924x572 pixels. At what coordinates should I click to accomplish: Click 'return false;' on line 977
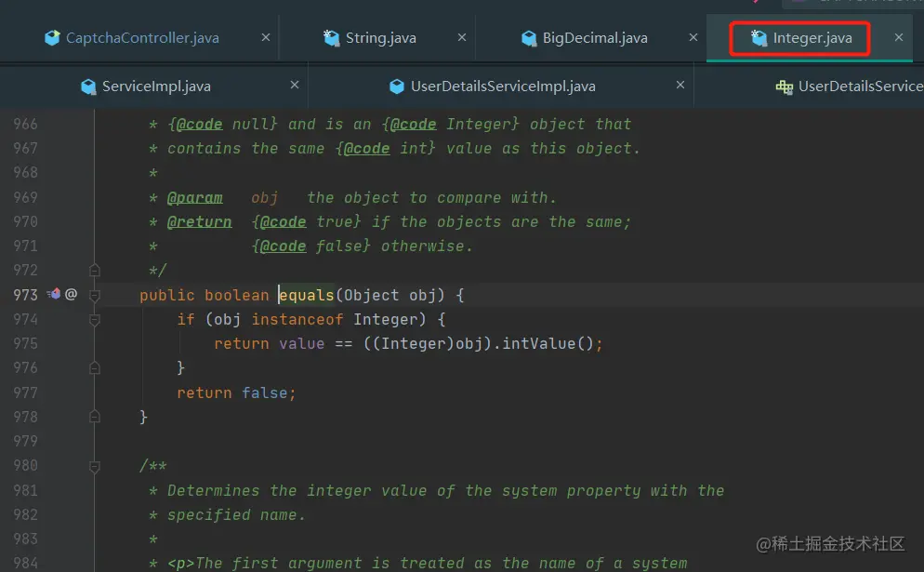pos(236,392)
